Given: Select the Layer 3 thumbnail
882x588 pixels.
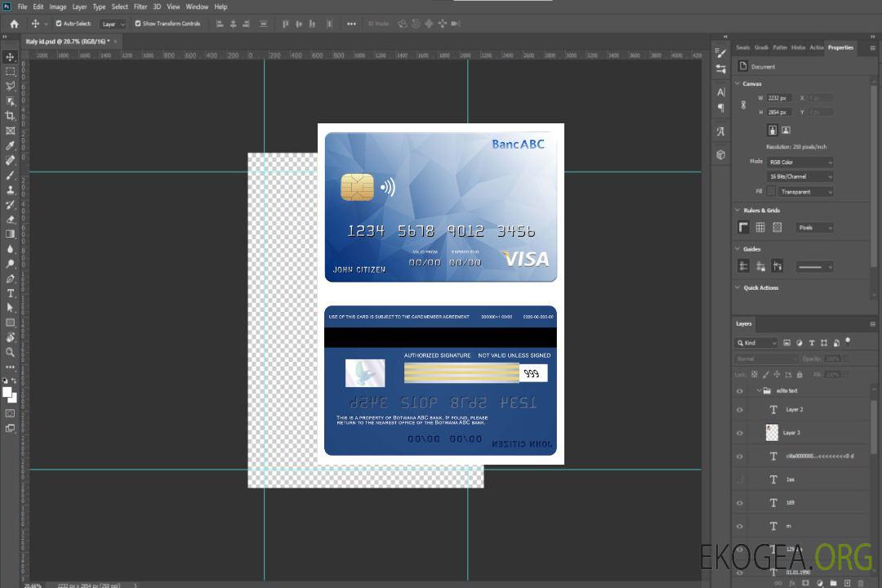Looking at the screenshot, I should [772, 433].
